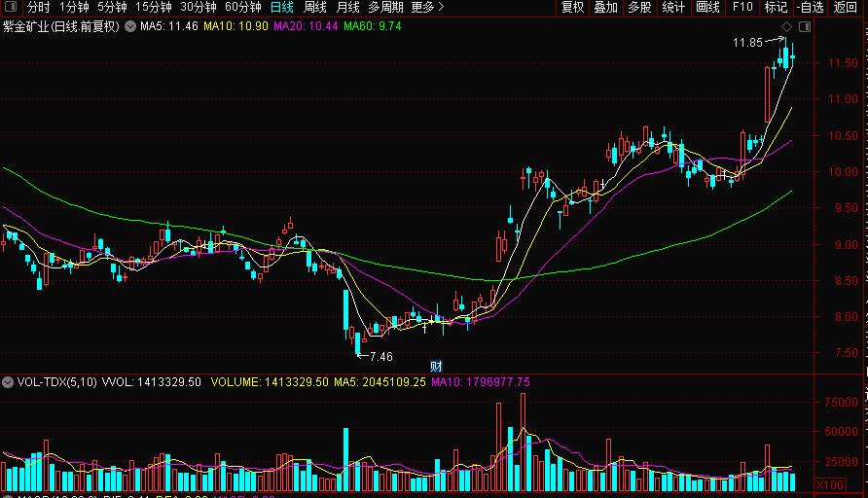The height and width of the screenshot is (498, 868).
Task: Select the 1分钟 period tab
Action: coord(74,7)
